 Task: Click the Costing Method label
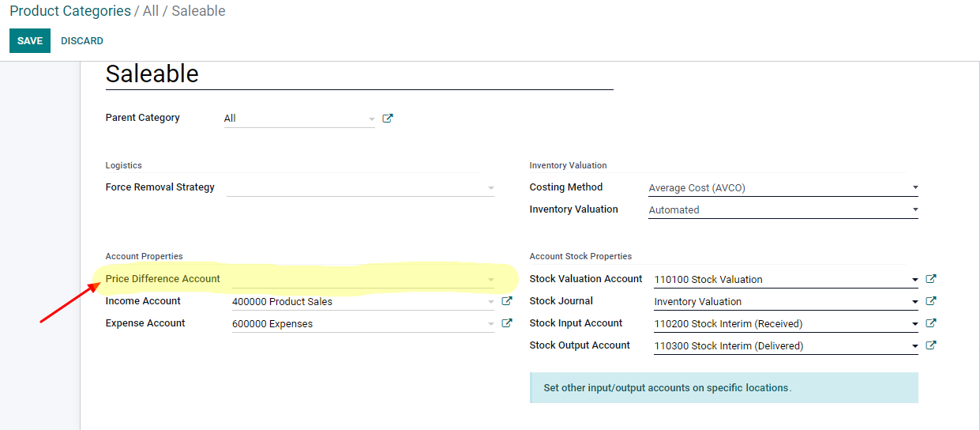(x=566, y=187)
